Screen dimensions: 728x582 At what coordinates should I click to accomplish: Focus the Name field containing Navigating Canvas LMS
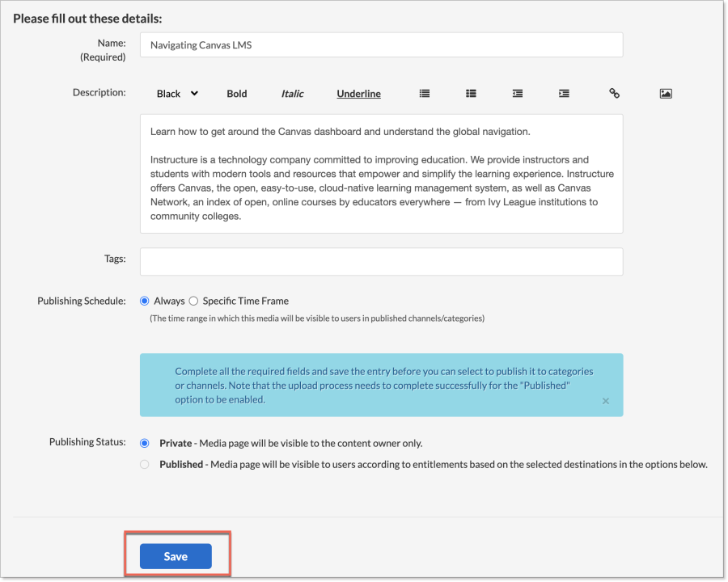tap(381, 45)
